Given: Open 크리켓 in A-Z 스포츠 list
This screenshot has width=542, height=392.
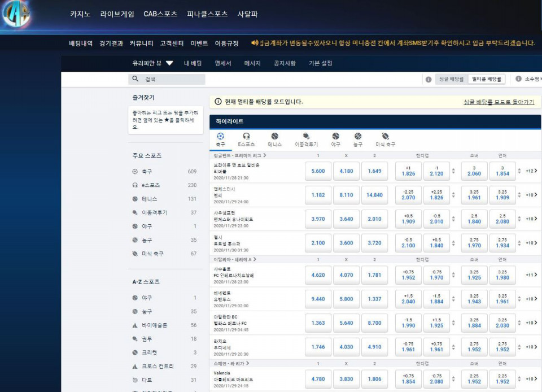Looking at the screenshot, I should 164,352.
